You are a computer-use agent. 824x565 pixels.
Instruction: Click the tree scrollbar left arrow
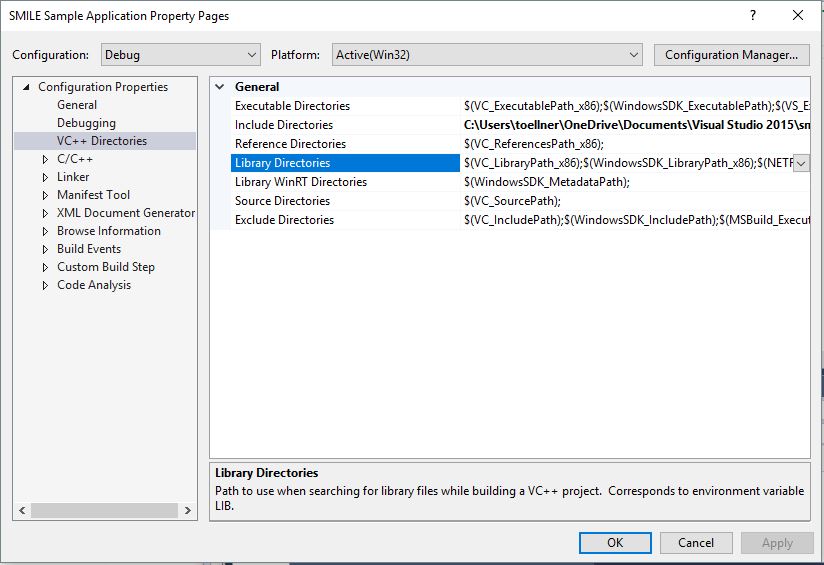(x=22, y=510)
